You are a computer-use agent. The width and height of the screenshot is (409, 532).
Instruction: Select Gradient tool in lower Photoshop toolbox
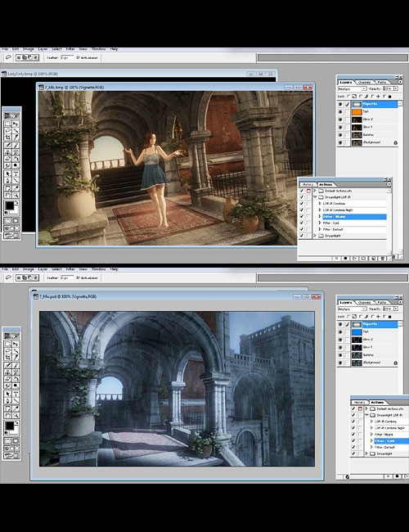(16, 379)
